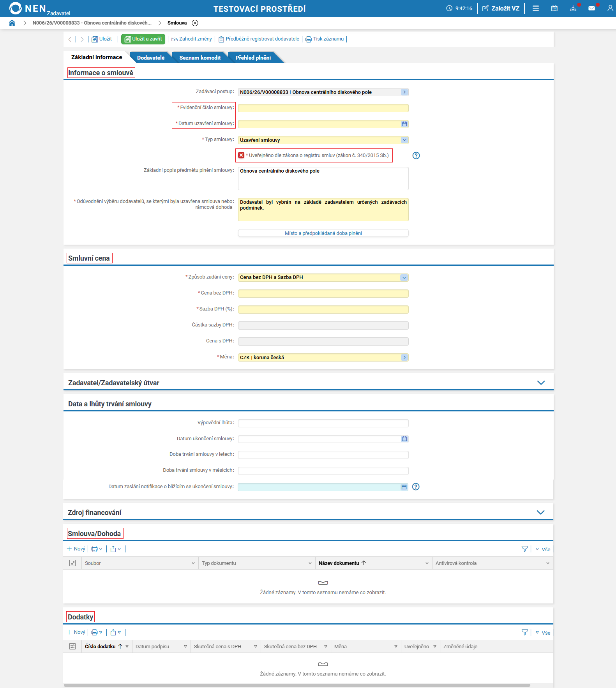Screen dimensions: 616x688
Task: Close the Smlouva breadcrumb tab
Action: point(195,23)
